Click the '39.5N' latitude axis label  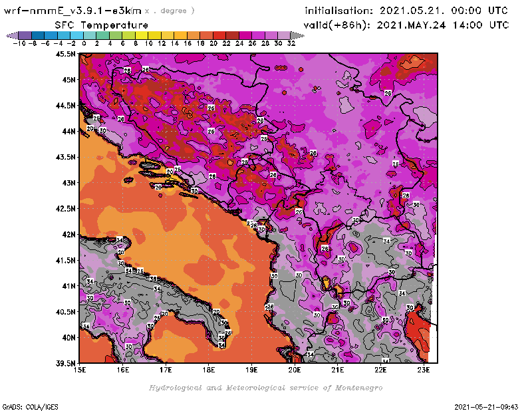65,364
